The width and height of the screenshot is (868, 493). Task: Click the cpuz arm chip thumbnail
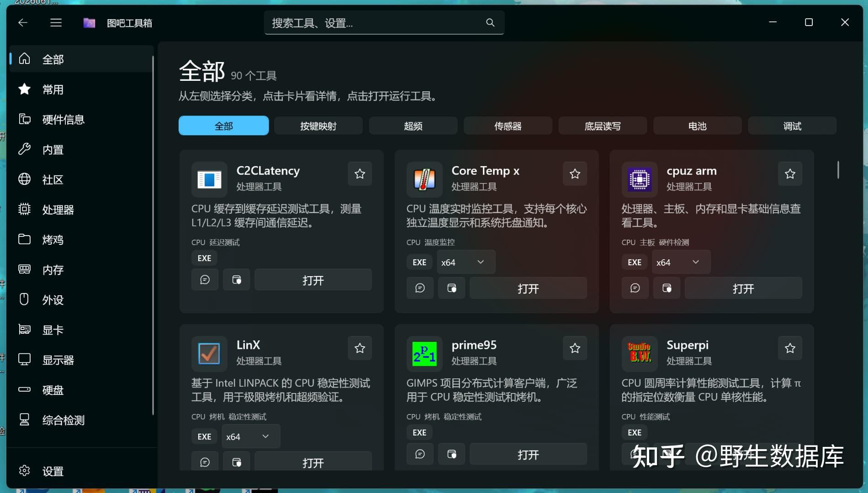click(x=640, y=179)
